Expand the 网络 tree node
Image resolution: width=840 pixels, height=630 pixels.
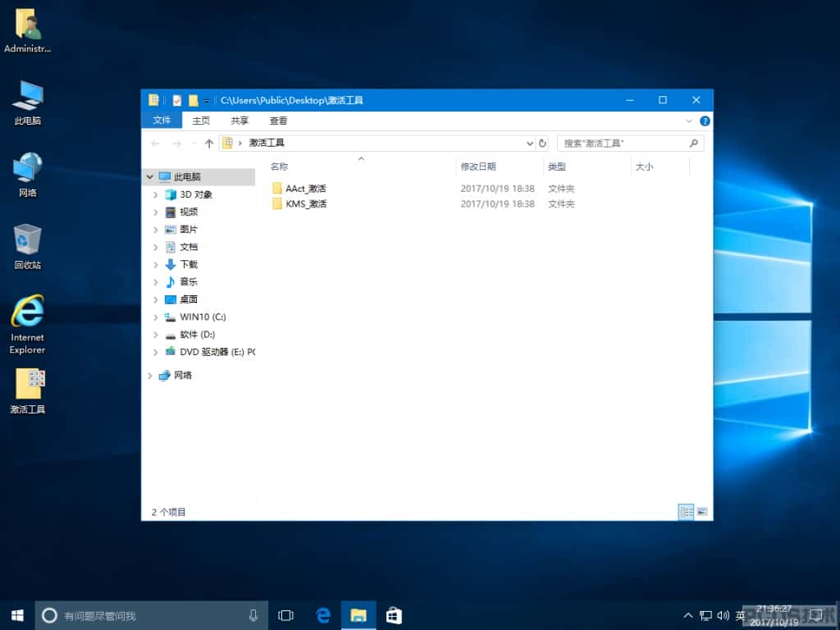coord(150,376)
